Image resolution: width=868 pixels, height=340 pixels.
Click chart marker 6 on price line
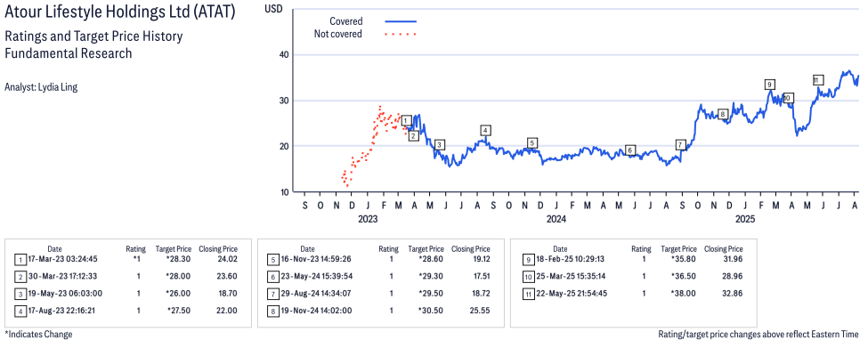(x=629, y=150)
